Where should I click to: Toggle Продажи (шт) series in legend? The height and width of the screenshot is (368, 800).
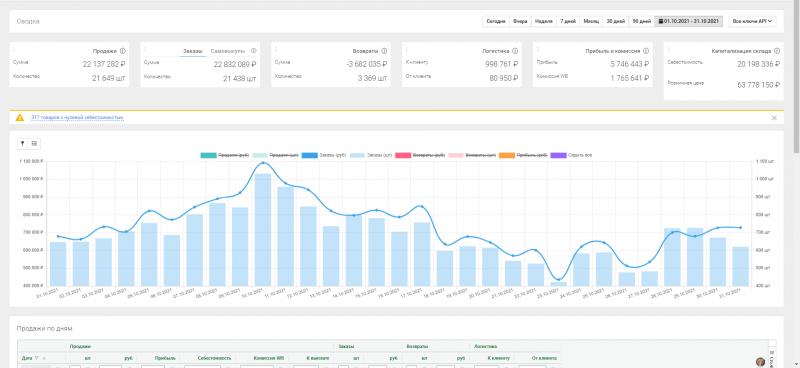coord(276,155)
